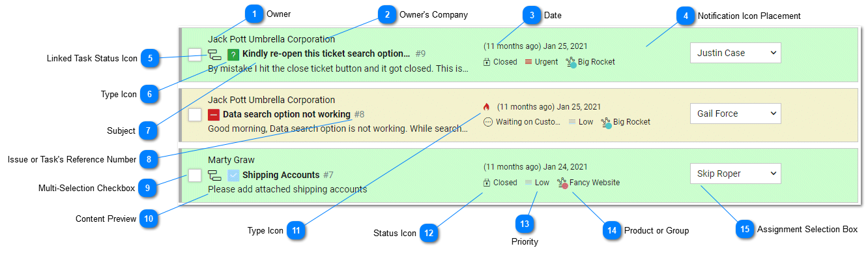Image resolution: width=868 pixels, height=257 pixels.
Task: Click preview 'By mistake I hit the close ticket button'
Action: (x=338, y=68)
